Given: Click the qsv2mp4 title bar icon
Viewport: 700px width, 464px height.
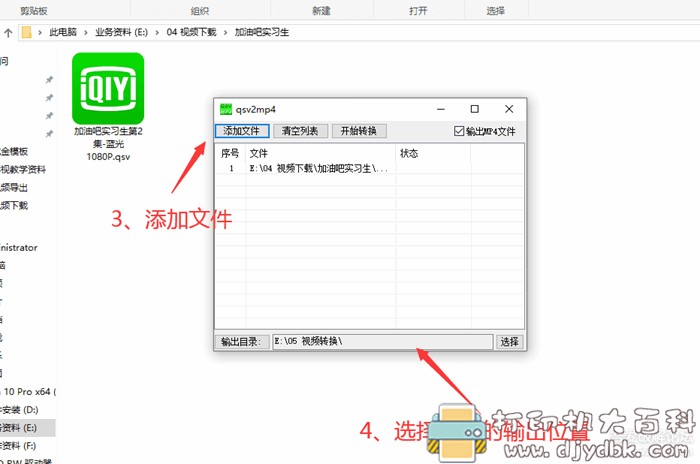Looking at the screenshot, I should (x=226, y=109).
